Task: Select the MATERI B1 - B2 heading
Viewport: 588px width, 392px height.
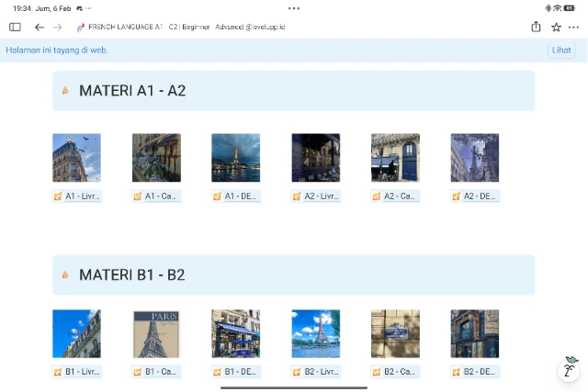Action: coord(132,275)
